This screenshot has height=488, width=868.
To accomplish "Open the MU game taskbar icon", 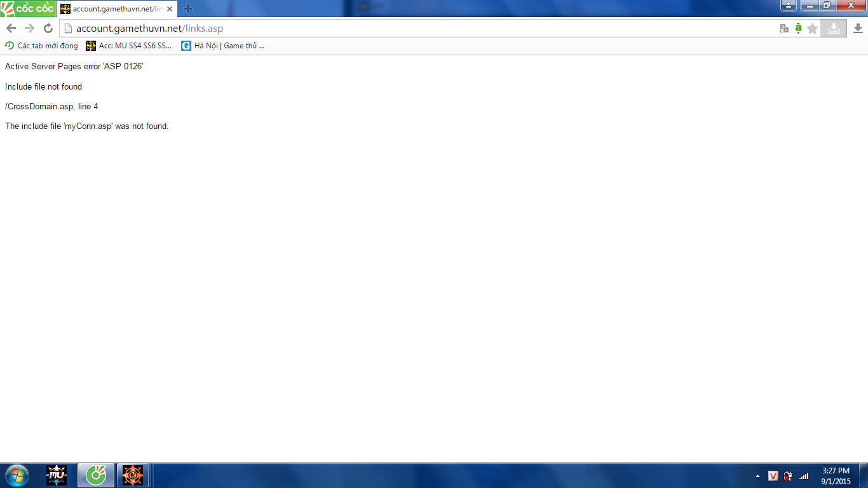I will 57,475.
